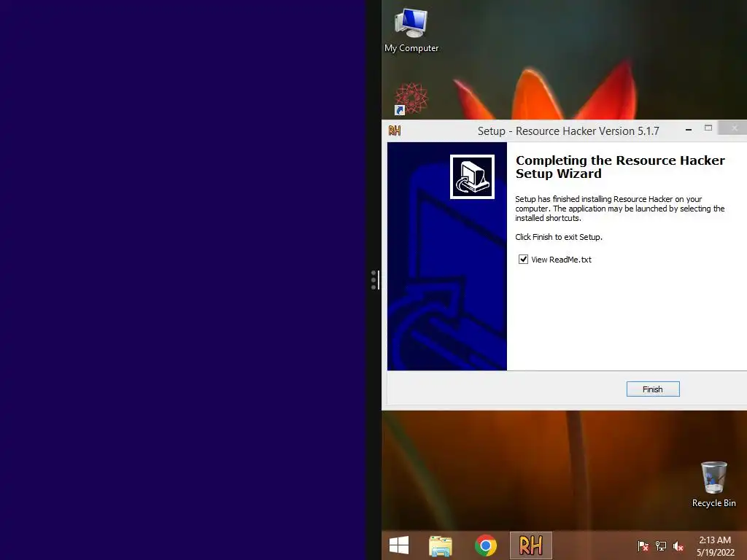This screenshot has height=560, width=747.
Task: Click Finish to exit Setup
Action: click(x=653, y=389)
